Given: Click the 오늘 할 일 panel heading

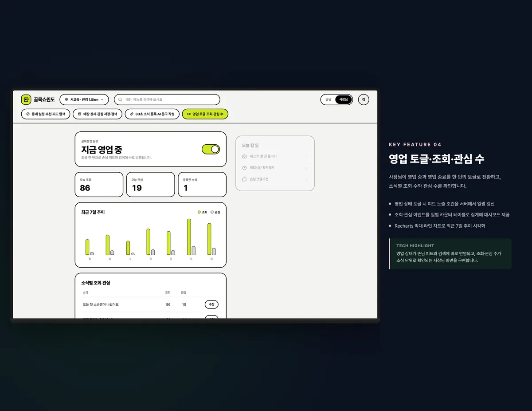Looking at the screenshot, I should pos(250,145).
